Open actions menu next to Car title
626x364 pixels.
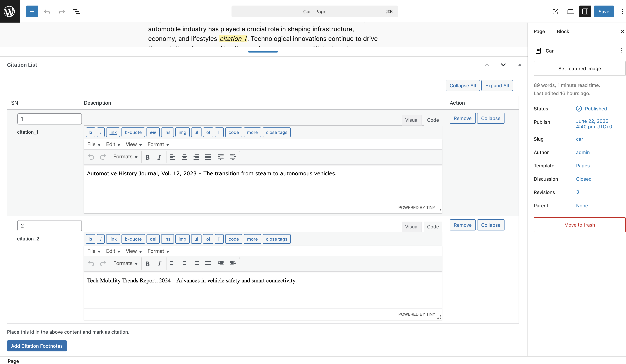coord(621,51)
